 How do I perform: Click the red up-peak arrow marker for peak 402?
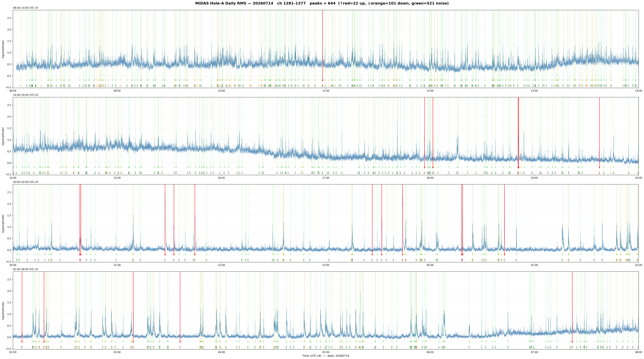(x=600, y=167)
